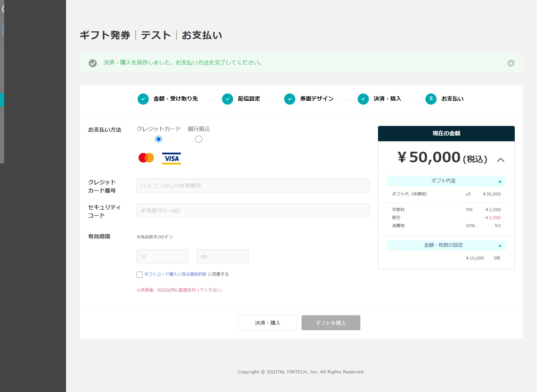Click the 決済・購入 step check icon
This screenshot has height=392, width=537.
point(363,99)
